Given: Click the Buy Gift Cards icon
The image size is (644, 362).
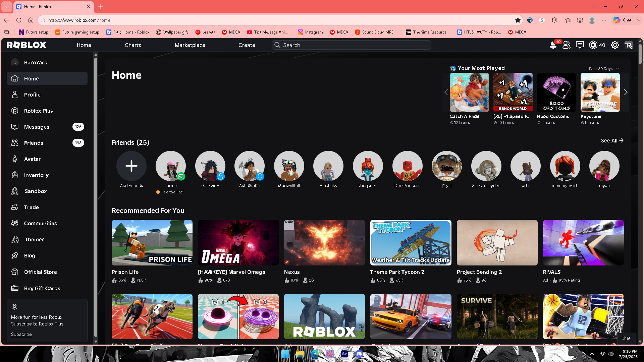Looking at the screenshot, I should click(15, 288).
